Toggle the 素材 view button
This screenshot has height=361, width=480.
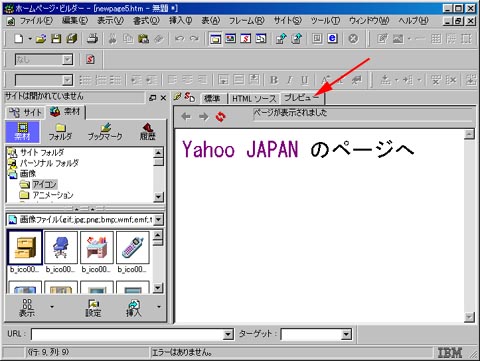click(22, 132)
